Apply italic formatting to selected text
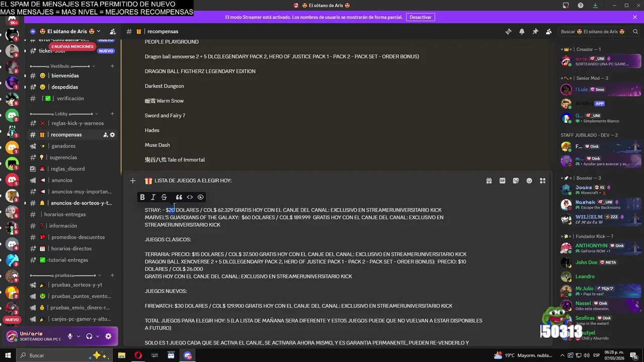This screenshot has width=644, height=362. pos(153,197)
